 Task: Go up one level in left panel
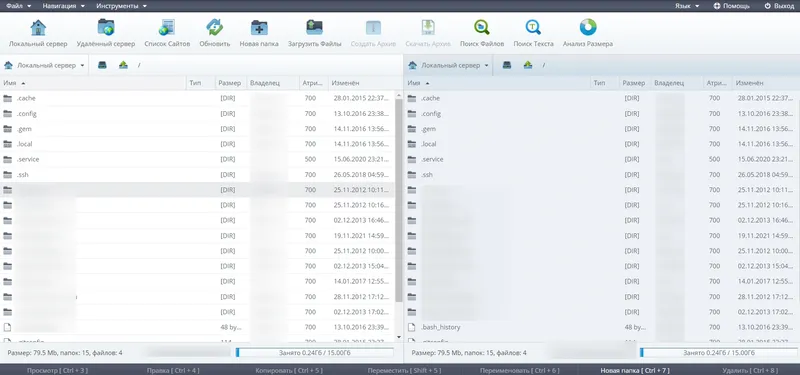123,65
